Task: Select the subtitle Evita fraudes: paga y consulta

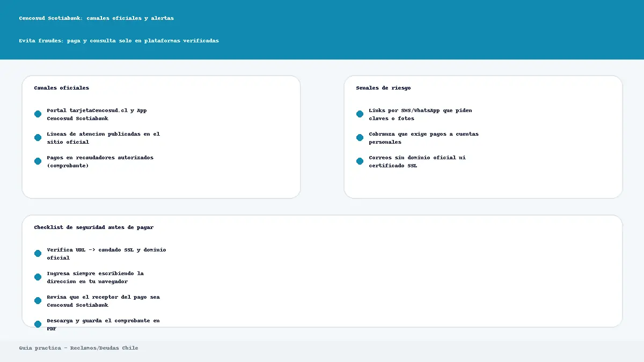Action: (119, 41)
